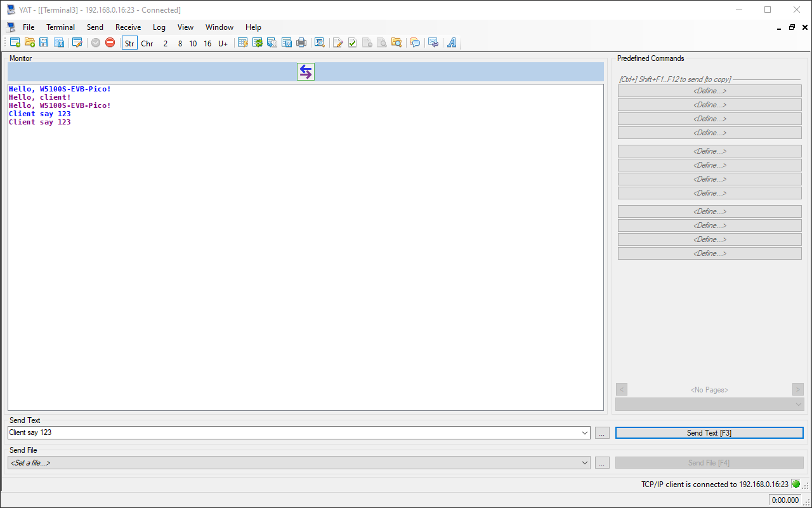Select the hexadecimal radix 16
Image resolution: width=812 pixels, height=508 pixels.
[x=207, y=43]
